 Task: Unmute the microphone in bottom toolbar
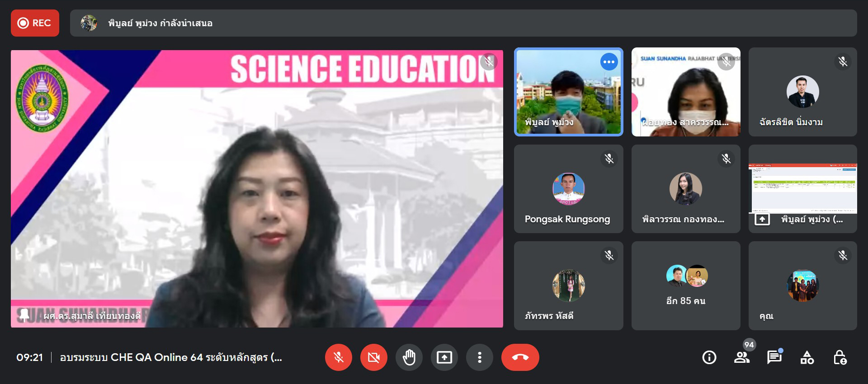(x=338, y=357)
